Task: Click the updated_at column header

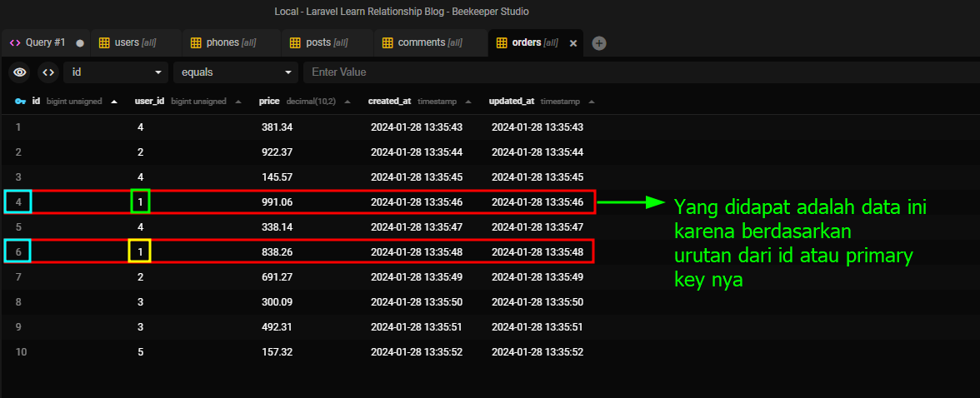Action: coord(512,102)
